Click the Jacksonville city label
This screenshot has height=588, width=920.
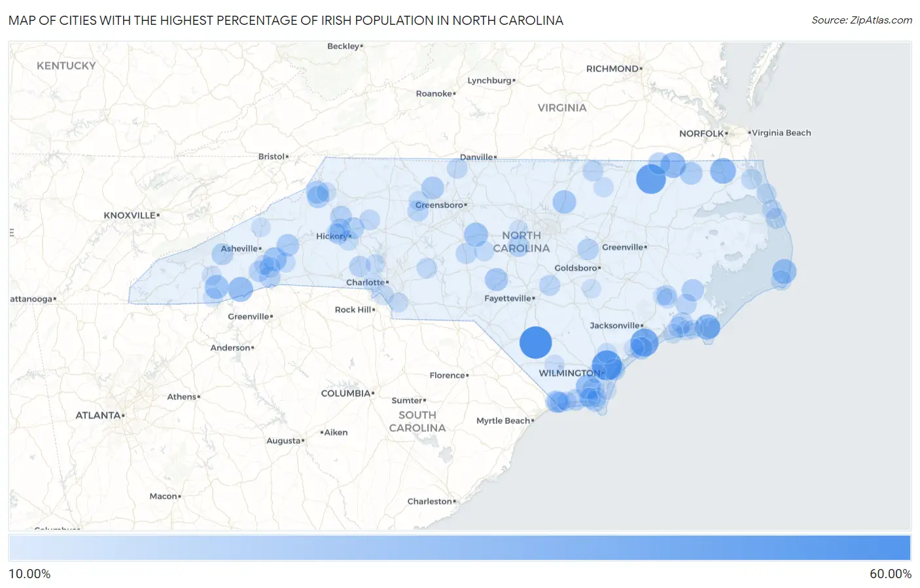[614, 325]
